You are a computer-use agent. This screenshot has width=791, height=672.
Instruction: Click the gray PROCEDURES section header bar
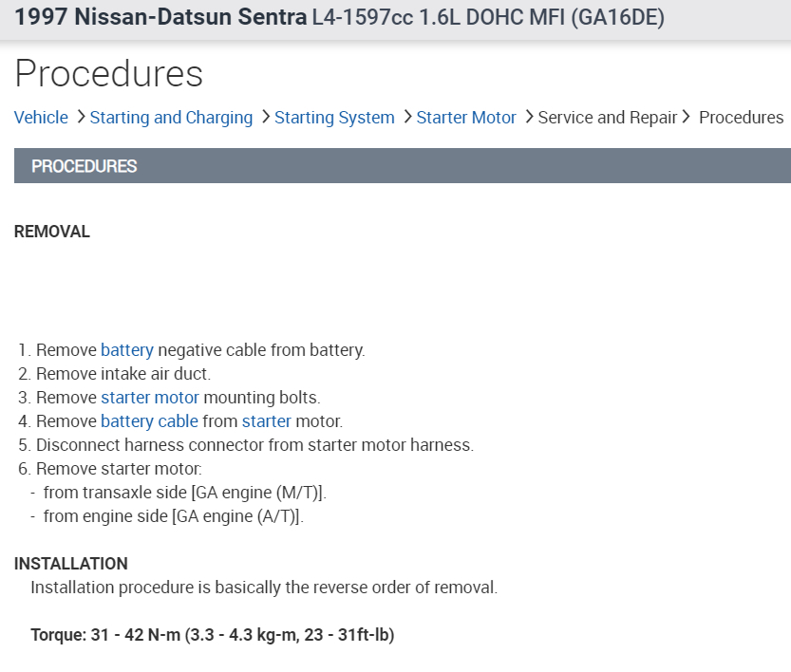click(x=403, y=166)
